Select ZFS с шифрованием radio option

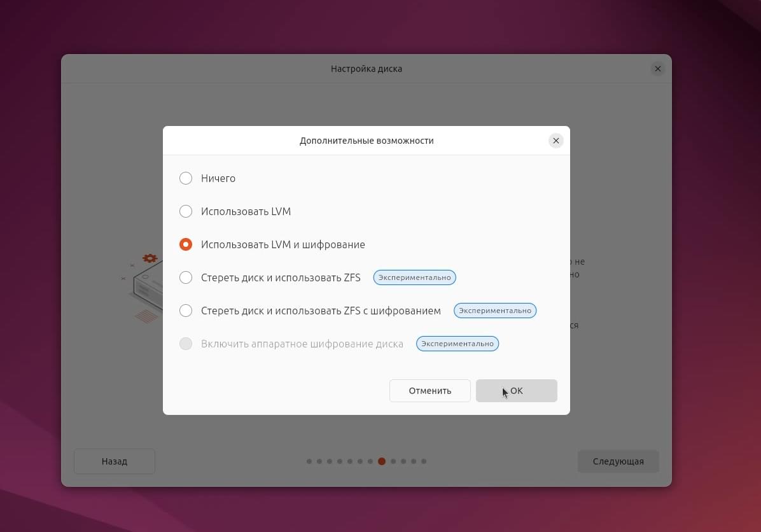(185, 310)
